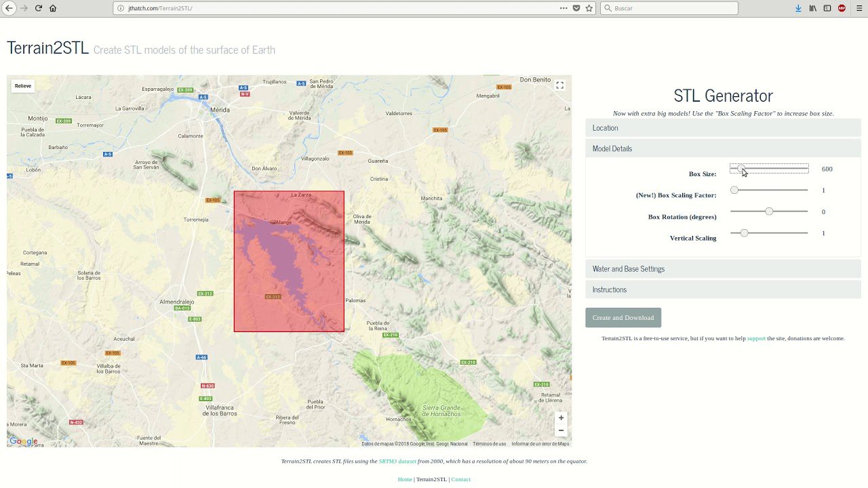This screenshot has height=488, width=868.
Task: Go back with the browser back arrow
Action: coord(9,8)
